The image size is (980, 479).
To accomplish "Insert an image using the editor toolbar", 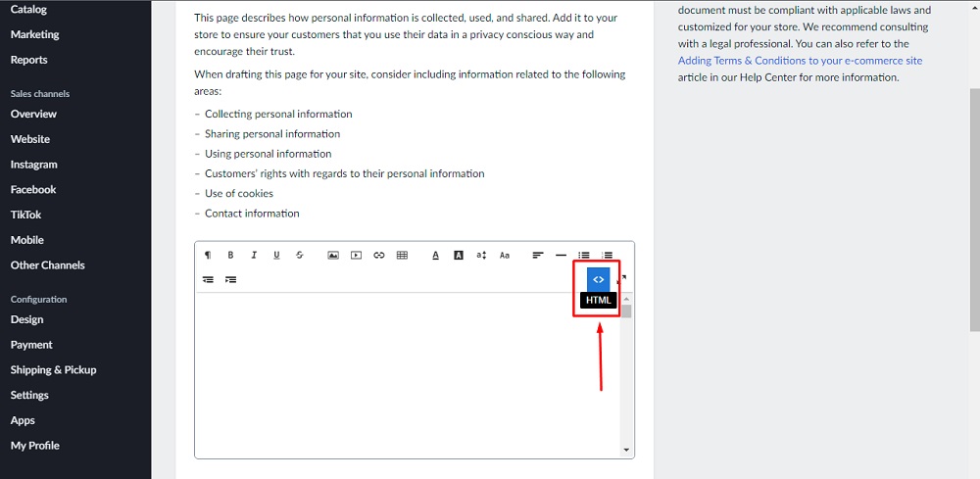I will tap(333, 255).
